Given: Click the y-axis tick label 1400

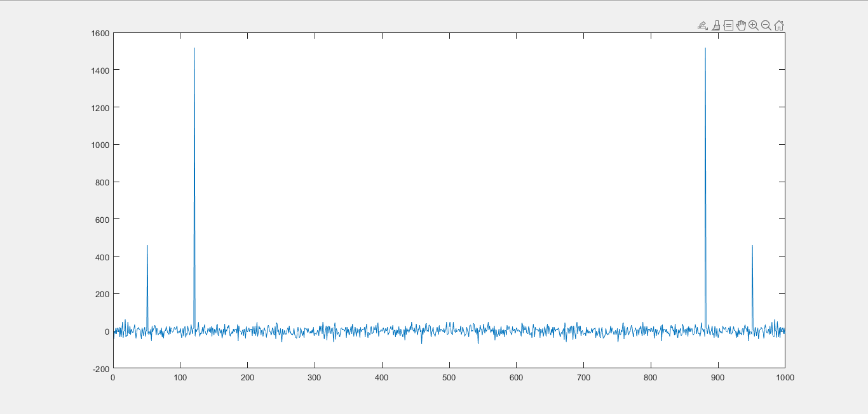Looking at the screenshot, I should (x=101, y=70).
